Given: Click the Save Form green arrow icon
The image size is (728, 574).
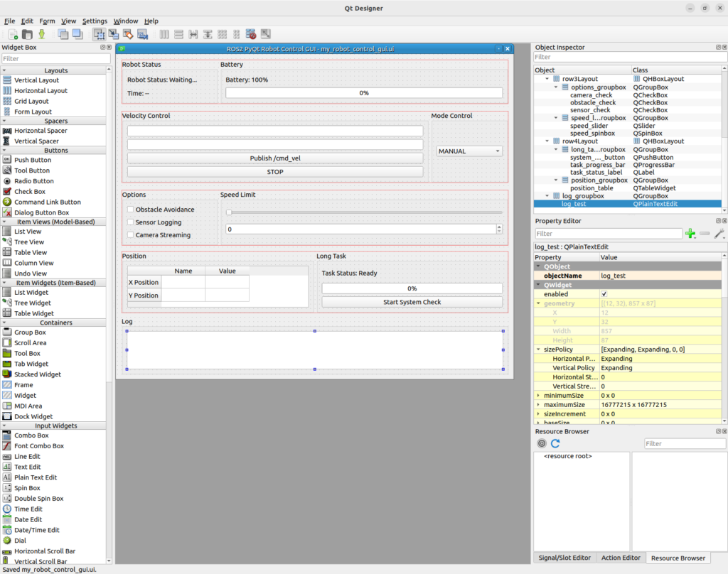Looking at the screenshot, I should [42, 34].
